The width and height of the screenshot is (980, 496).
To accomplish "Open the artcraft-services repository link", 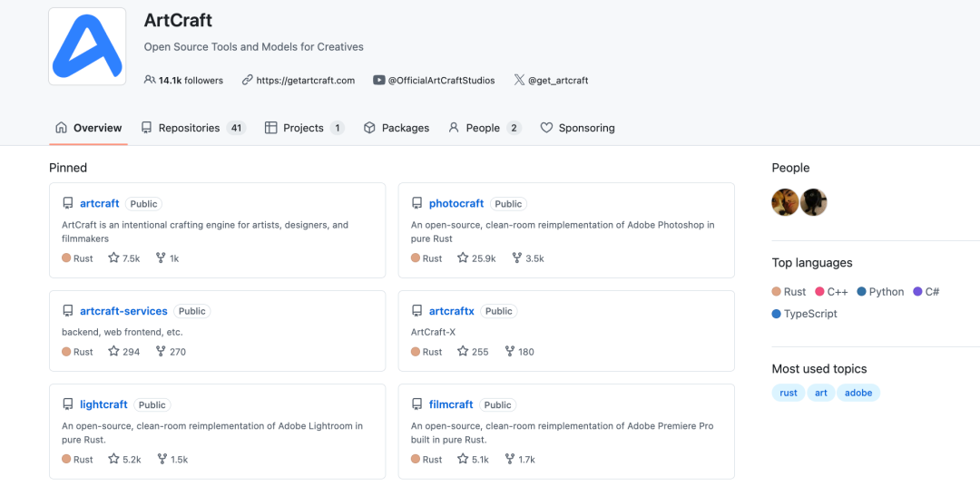I will click(123, 311).
